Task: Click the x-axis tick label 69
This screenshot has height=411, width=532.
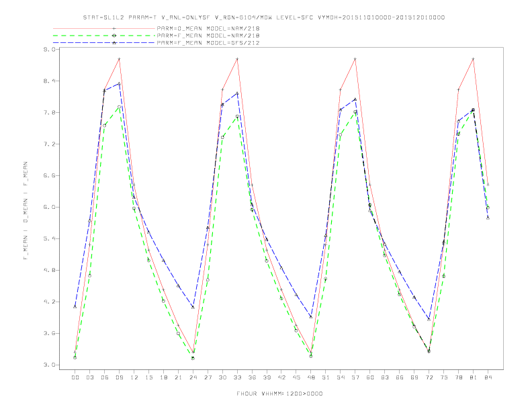Action: 414,377
